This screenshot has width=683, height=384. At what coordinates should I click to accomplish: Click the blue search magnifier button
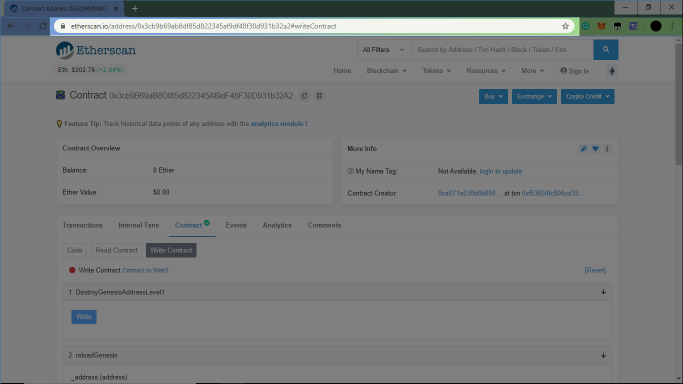pyautogui.click(x=605, y=50)
